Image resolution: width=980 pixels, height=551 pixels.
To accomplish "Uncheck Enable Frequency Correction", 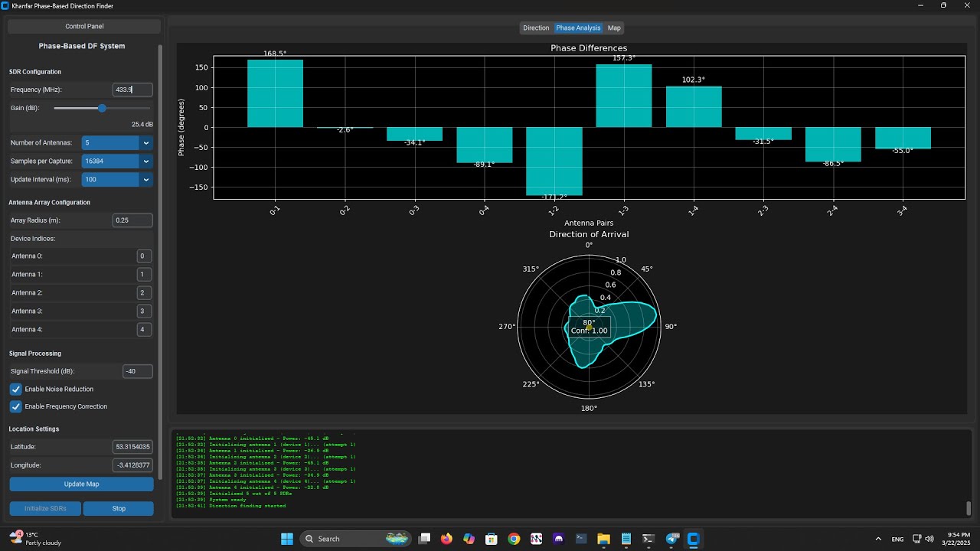I will (x=16, y=406).
